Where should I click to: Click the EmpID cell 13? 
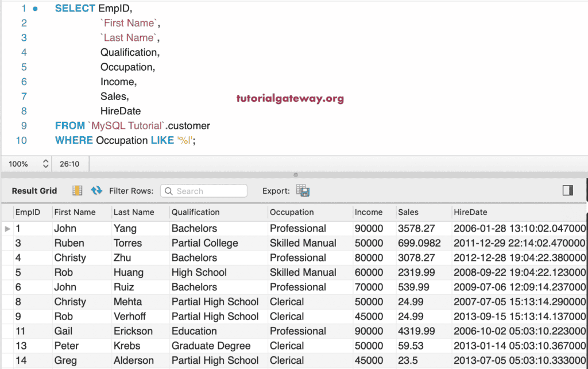(x=21, y=345)
